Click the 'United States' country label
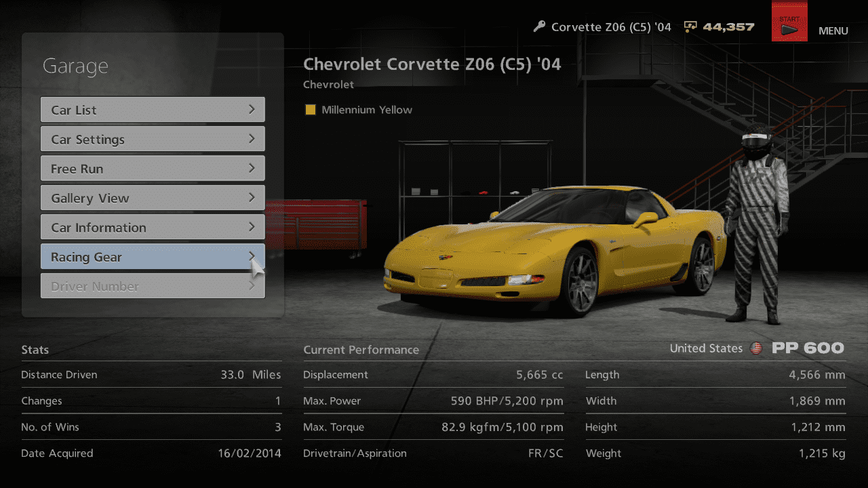868x488 pixels. [706, 348]
